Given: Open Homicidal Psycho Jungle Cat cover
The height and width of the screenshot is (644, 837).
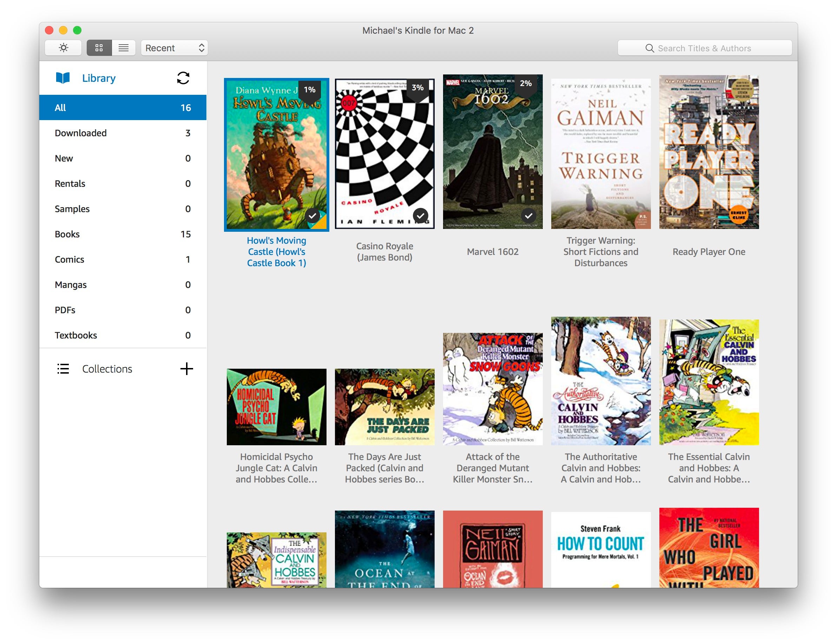Looking at the screenshot, I should (x=277, y=407).
